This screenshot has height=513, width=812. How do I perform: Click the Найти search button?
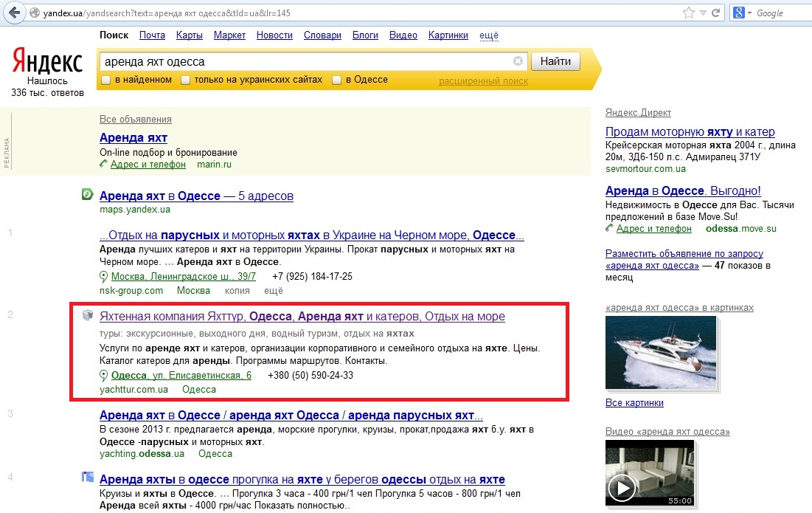(555, 61)
